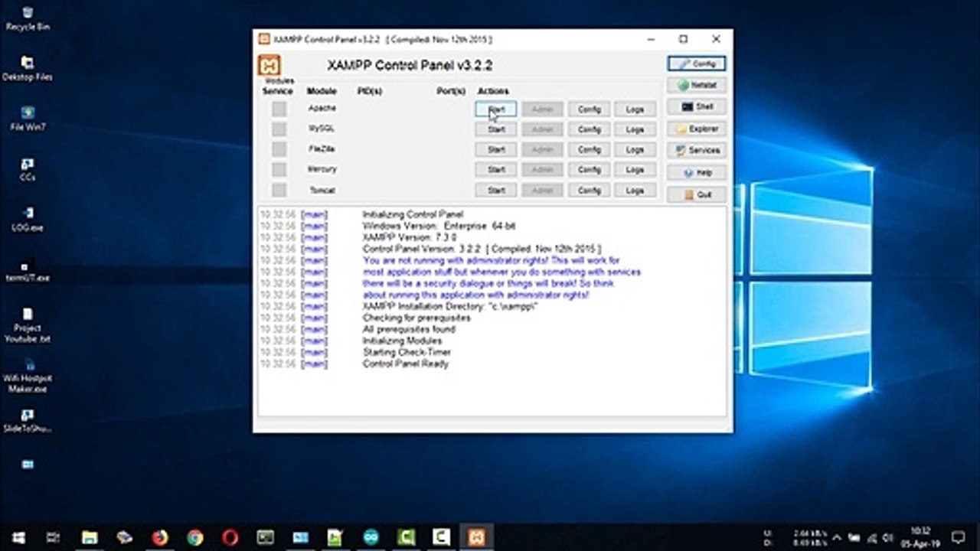Toggle the MySQL service checkbox
Image resolution: width=980 pixels, height=551 pixels.
tap(279, 129)
